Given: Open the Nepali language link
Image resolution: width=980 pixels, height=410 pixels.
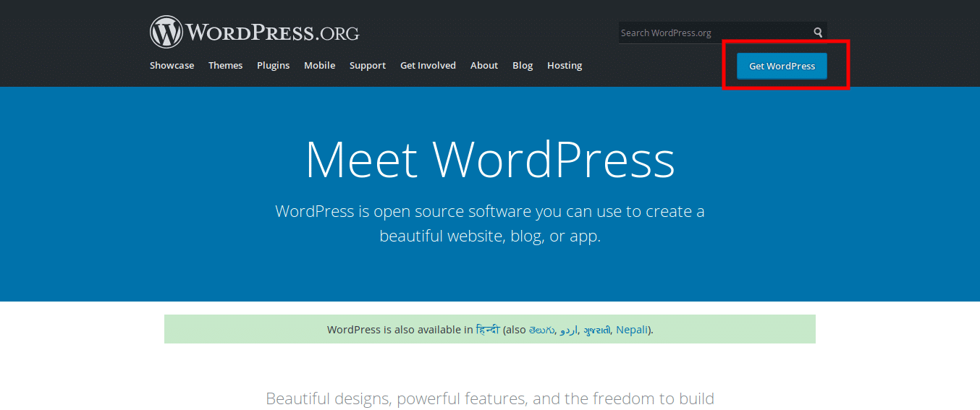Looking at the screenshot, I should click(x=632, y=330).
